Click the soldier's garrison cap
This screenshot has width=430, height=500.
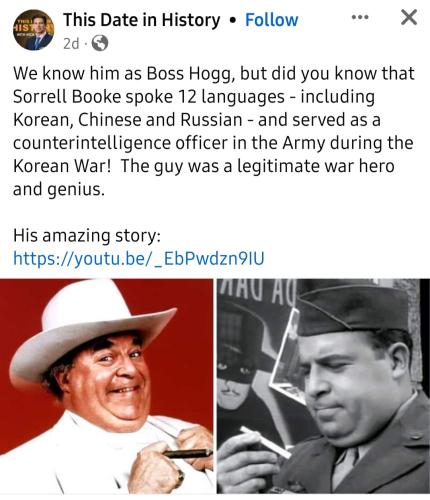[353, 308]
